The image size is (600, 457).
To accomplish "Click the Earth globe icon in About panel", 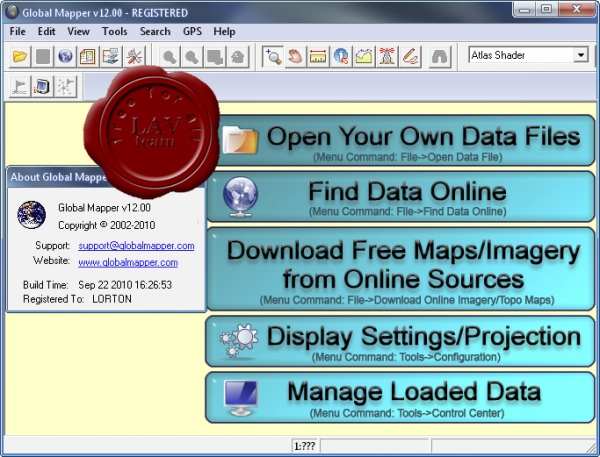I will pyautogui.click(x=31, y=215).
